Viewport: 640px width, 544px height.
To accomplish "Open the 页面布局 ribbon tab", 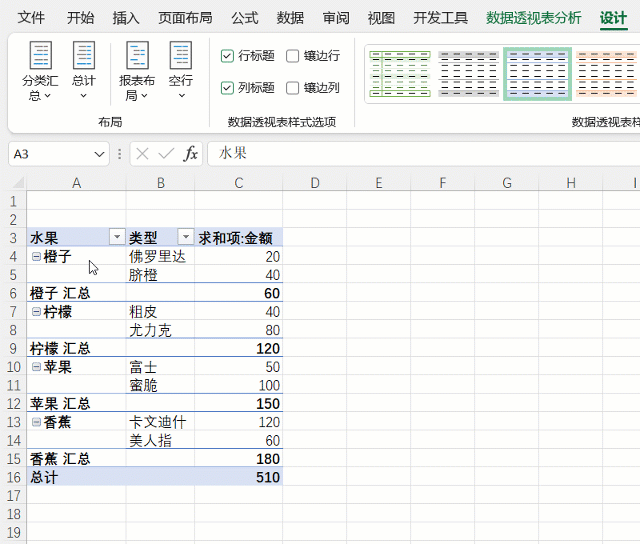I will [185, 18].
